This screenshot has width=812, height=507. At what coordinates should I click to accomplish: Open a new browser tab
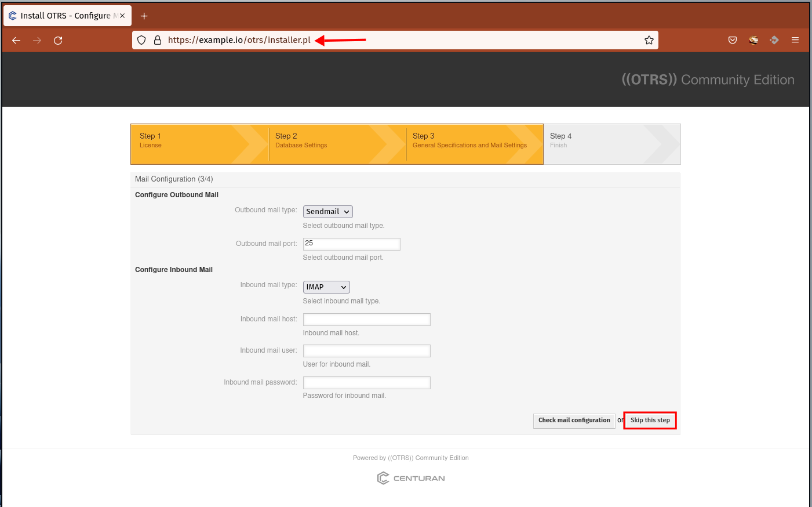[144, 16]
